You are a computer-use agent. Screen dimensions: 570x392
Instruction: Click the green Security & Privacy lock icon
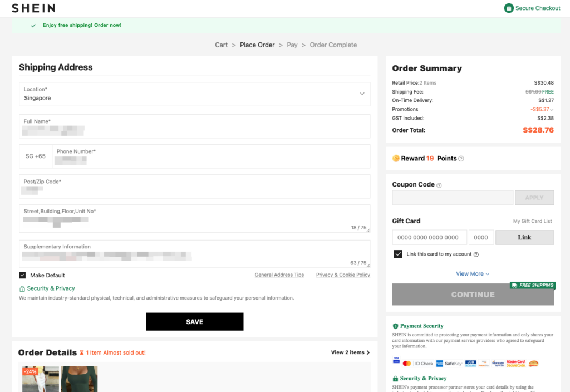pos(22,289)
